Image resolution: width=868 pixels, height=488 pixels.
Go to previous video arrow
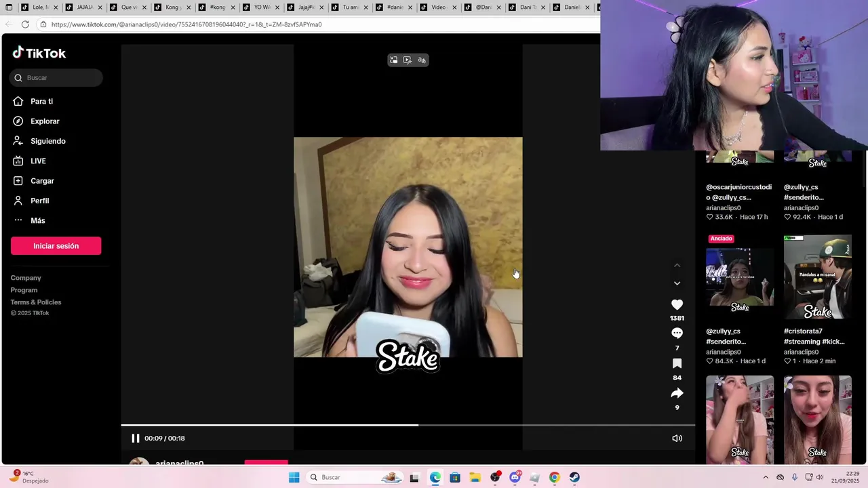click(x=677, y=265)
